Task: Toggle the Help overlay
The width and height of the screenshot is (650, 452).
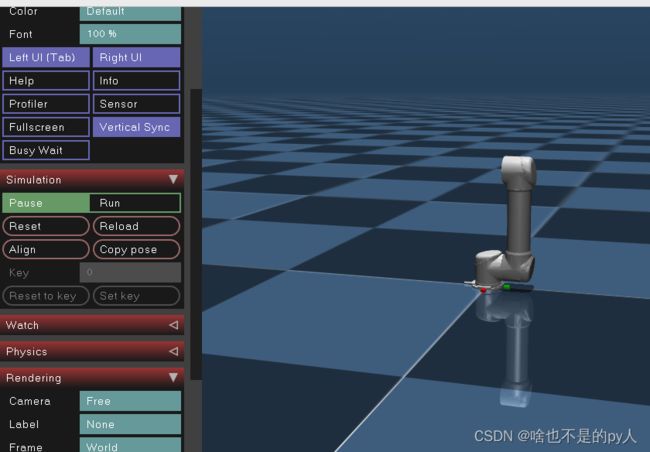Action: 46,80
